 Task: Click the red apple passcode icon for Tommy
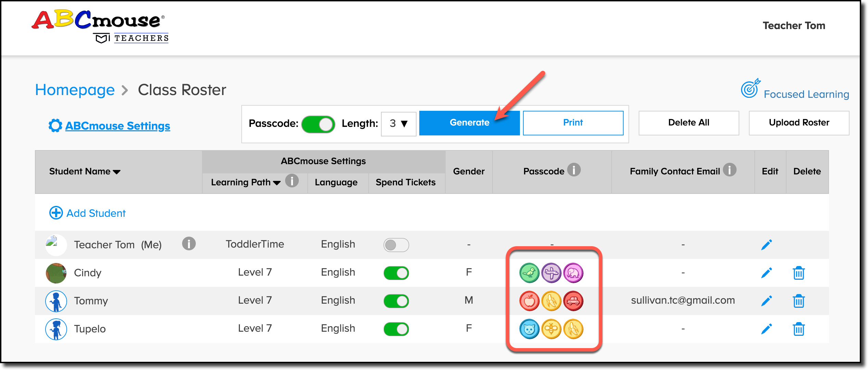click(529, 301)
